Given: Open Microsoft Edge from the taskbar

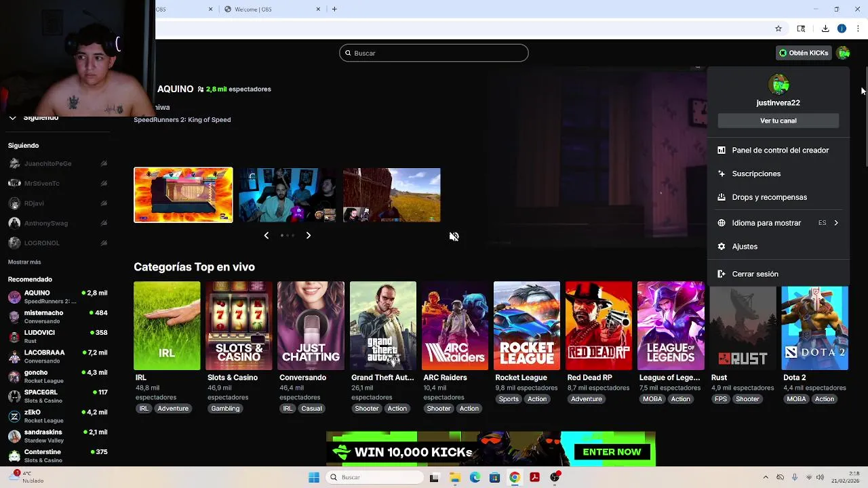Looking at the screenshot, I should pos(475,477).
